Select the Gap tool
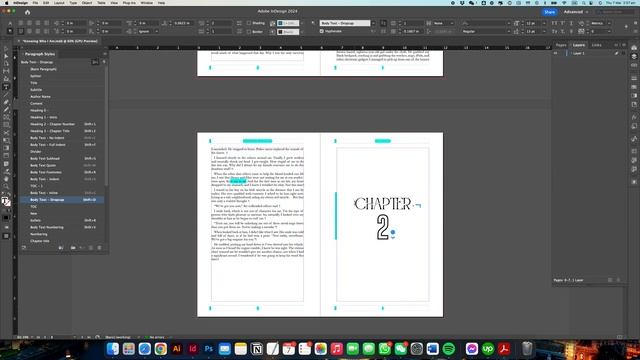 6,71
